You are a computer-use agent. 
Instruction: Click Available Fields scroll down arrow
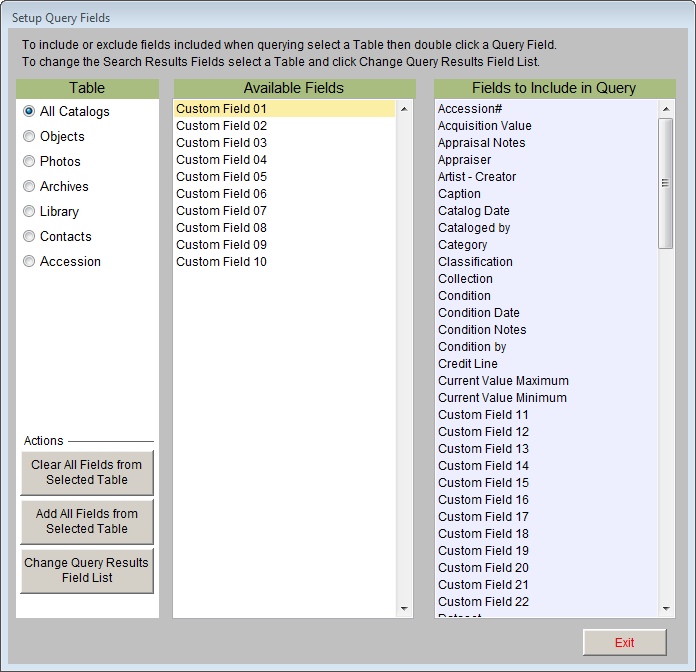click(x=404, y=609)
